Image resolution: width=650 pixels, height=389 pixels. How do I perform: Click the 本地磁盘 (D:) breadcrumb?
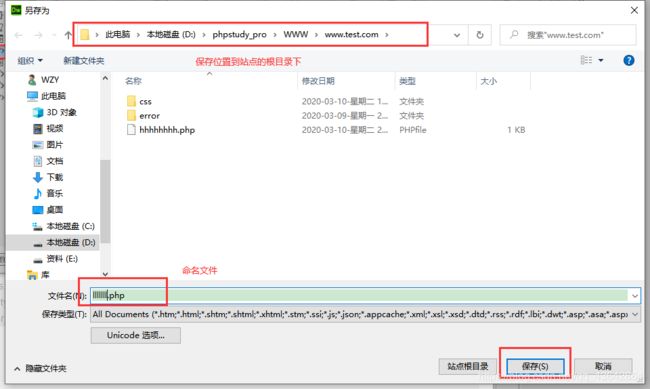coord(171,34)
